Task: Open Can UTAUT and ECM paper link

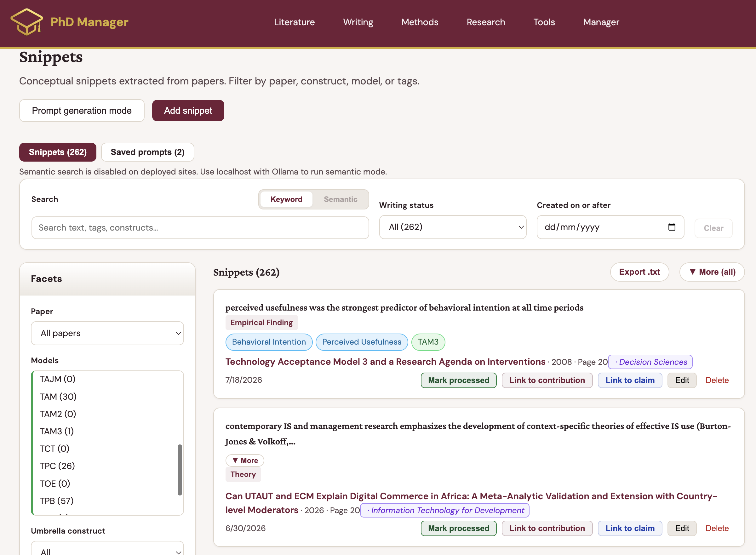Action: [x=471, y=503]
